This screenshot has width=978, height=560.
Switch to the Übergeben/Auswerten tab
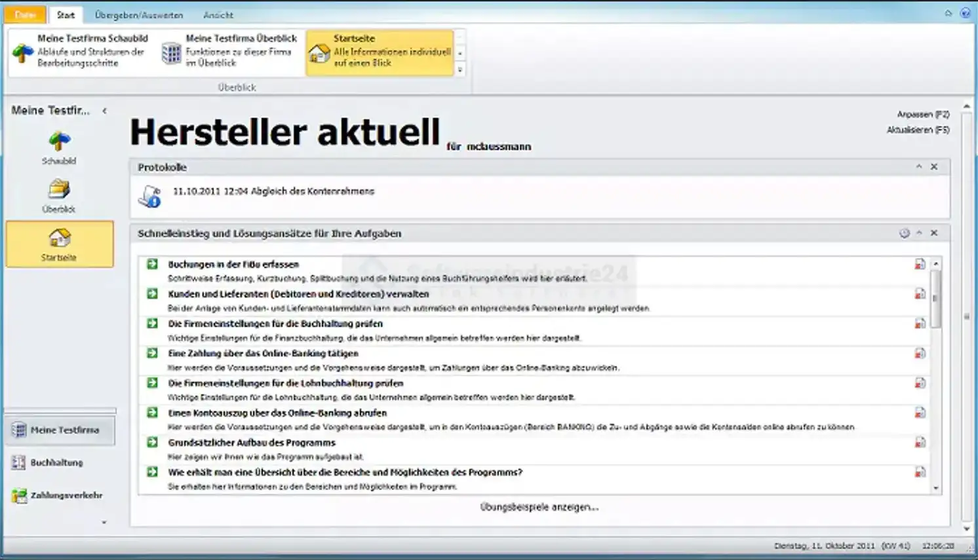(138, 14)
